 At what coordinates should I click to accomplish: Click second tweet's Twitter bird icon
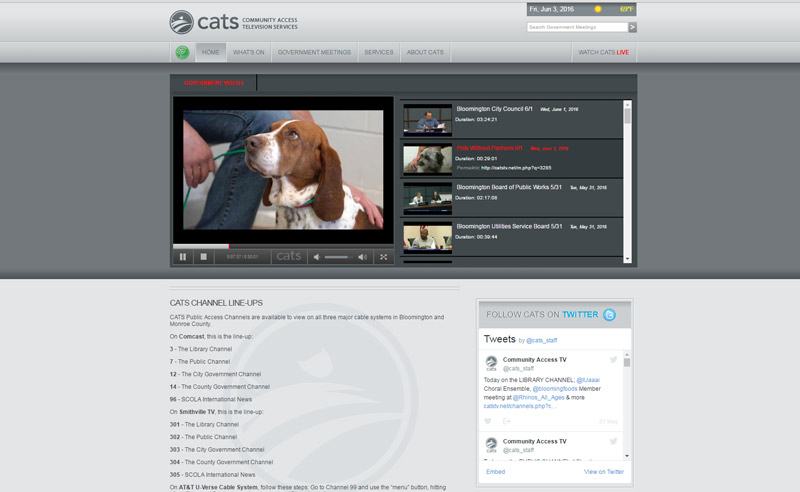click(x=613, y=441)
